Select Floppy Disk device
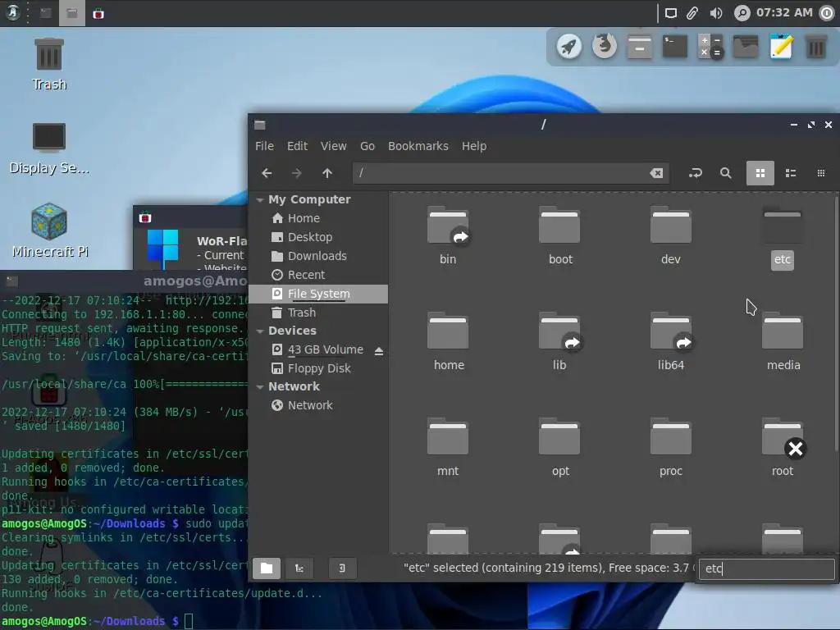840x630 pixels. (318, 368)
